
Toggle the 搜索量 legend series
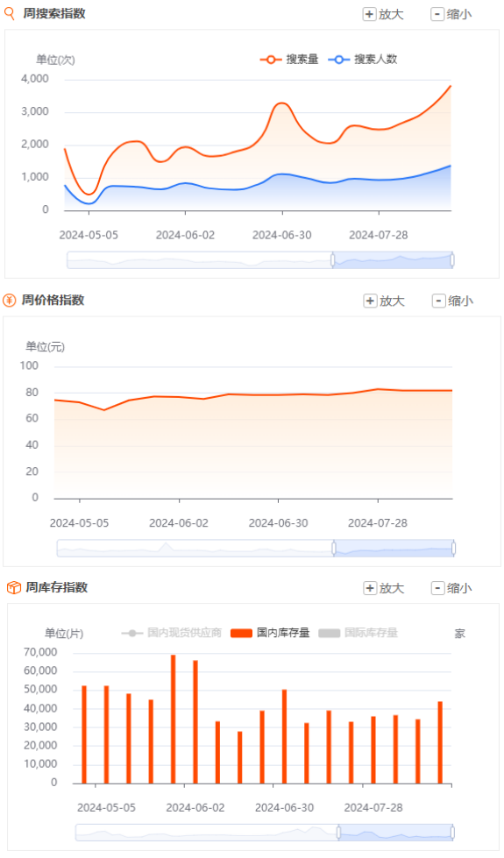(289, 59)
